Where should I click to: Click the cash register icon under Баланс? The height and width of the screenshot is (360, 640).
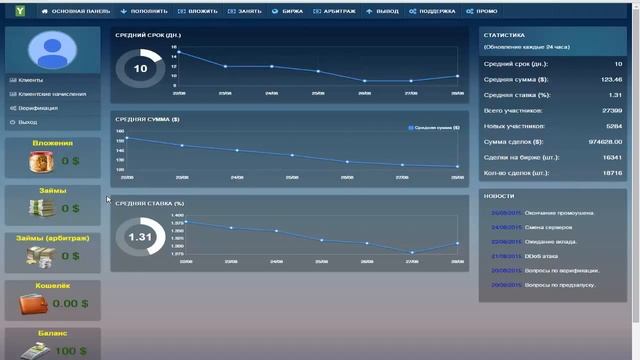[36, 351]
